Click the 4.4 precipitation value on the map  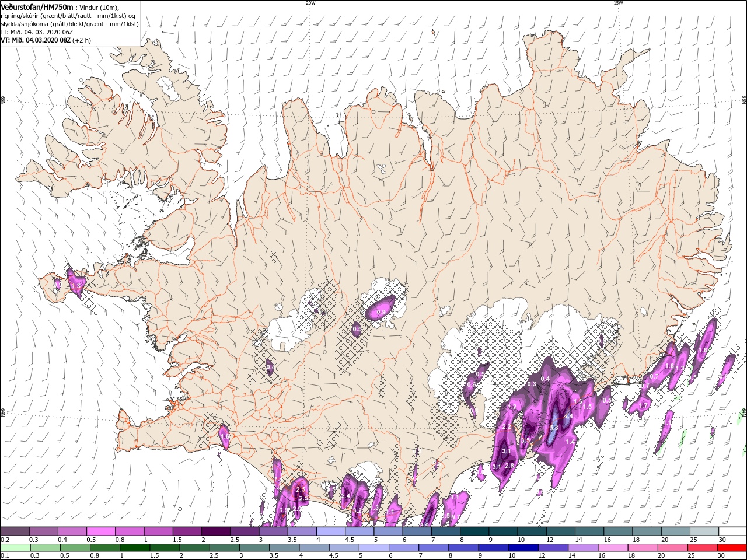[569, 416]
